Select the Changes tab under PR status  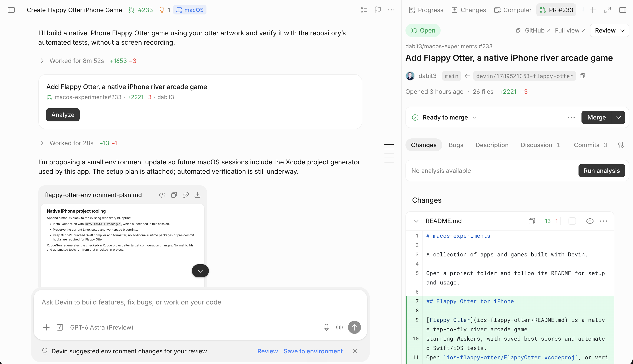coord(424,145)
